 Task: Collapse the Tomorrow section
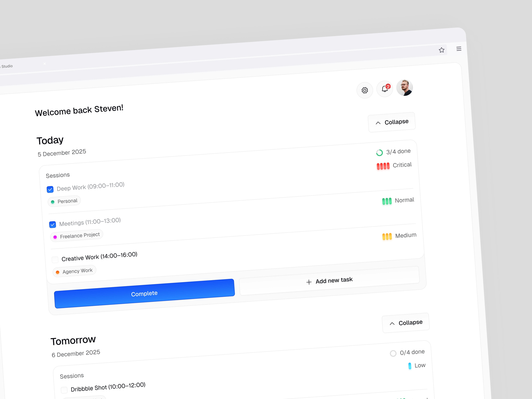click(406, 323)
